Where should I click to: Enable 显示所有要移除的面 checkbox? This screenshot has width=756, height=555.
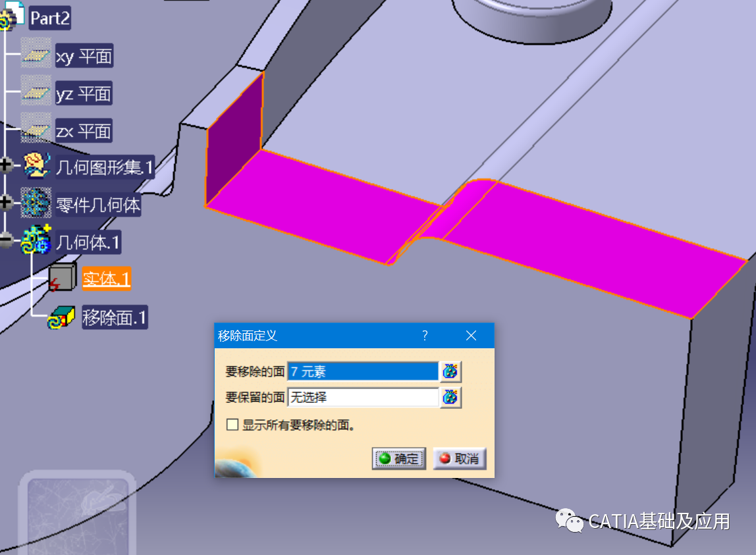[232, 425]
